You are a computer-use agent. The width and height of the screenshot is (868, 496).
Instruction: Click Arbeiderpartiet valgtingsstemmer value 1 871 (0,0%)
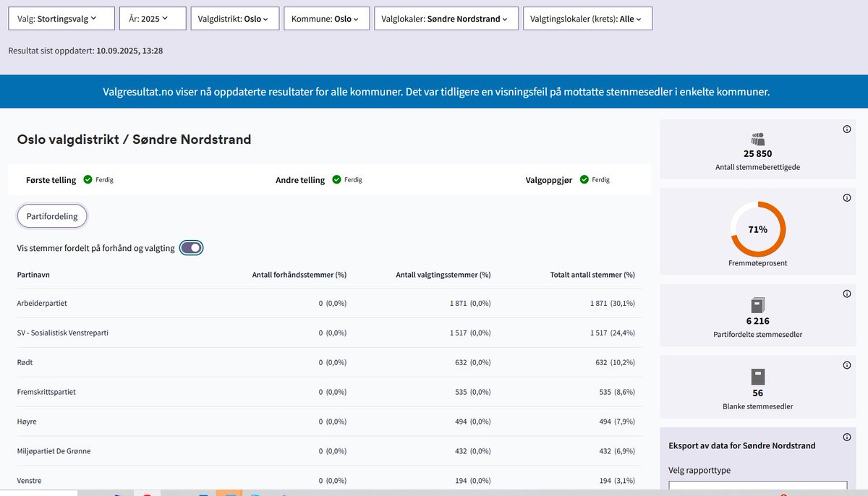pos(470,303)
